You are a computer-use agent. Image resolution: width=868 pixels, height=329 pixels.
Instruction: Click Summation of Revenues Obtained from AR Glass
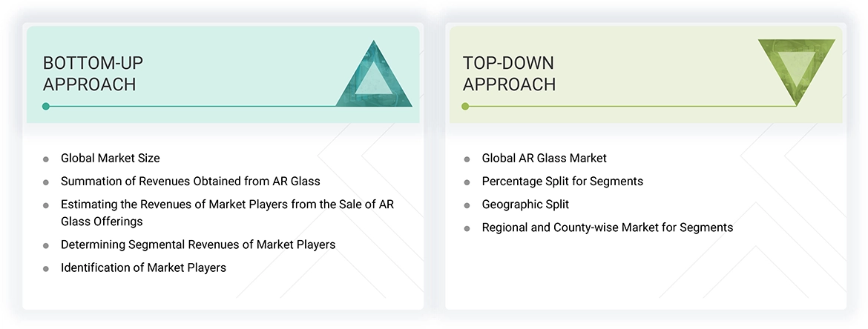191,181
